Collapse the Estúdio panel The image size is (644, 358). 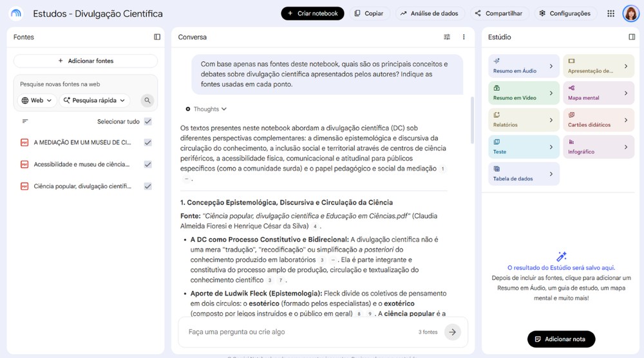[x=632, y=37]
